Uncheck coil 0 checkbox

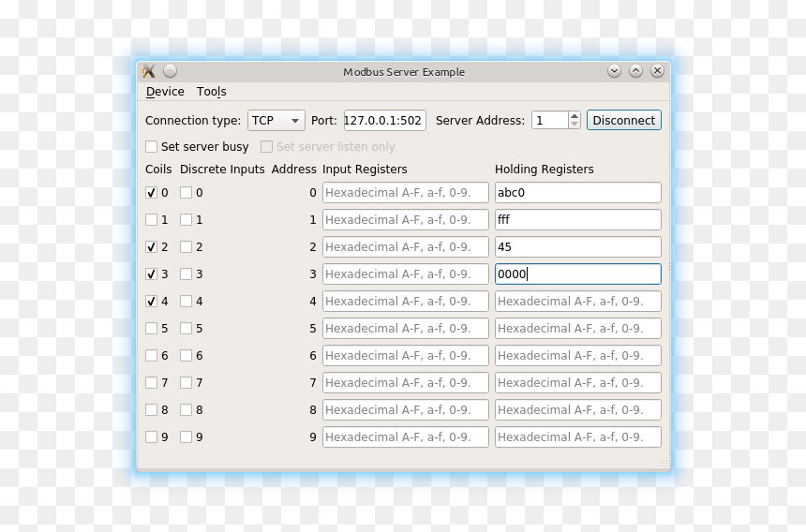(151, 193)
